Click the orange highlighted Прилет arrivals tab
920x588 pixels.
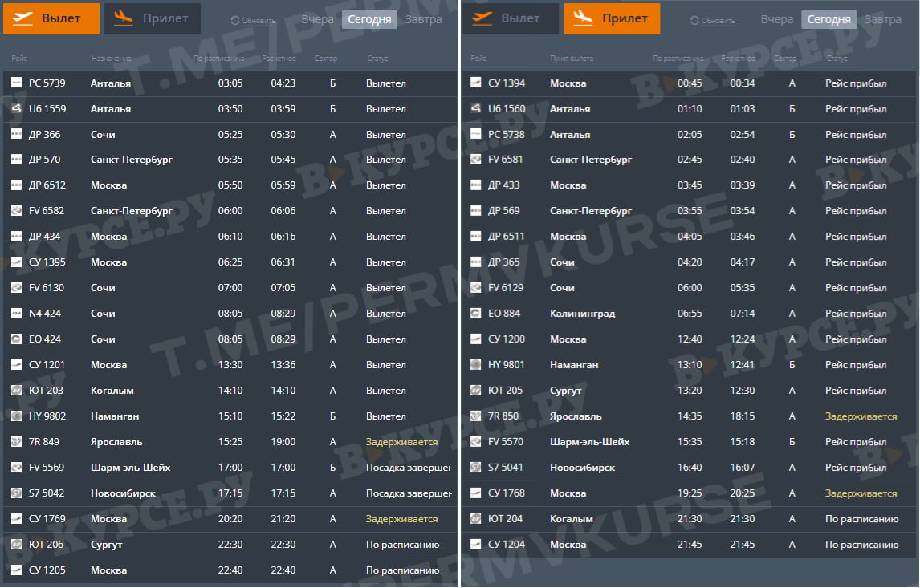[612, 18]
